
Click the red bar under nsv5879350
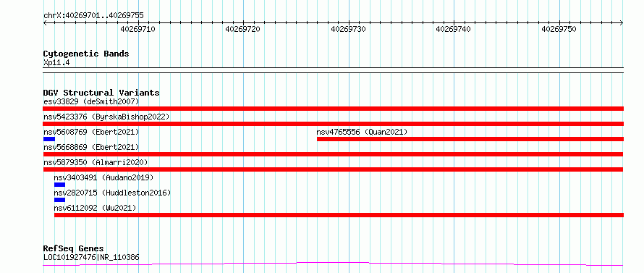(x=333, y=169)
